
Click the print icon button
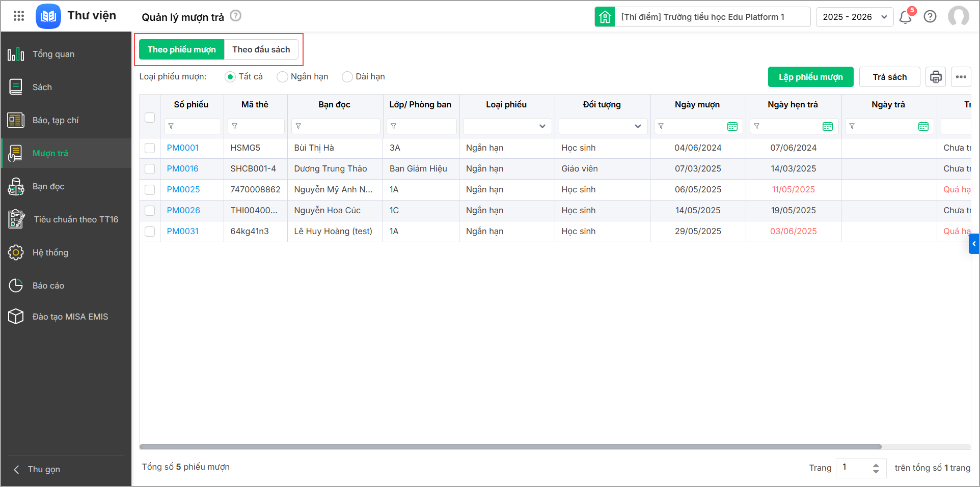tap(936, 77)
